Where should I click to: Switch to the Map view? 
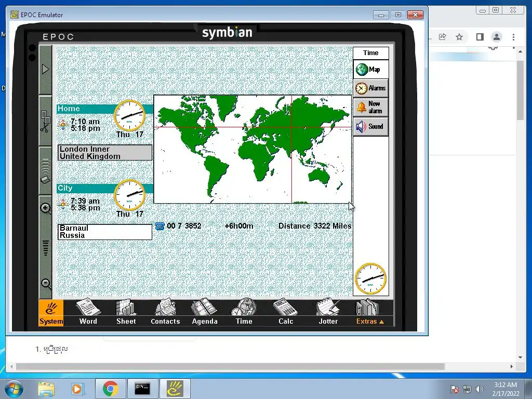tap(371, 70)
